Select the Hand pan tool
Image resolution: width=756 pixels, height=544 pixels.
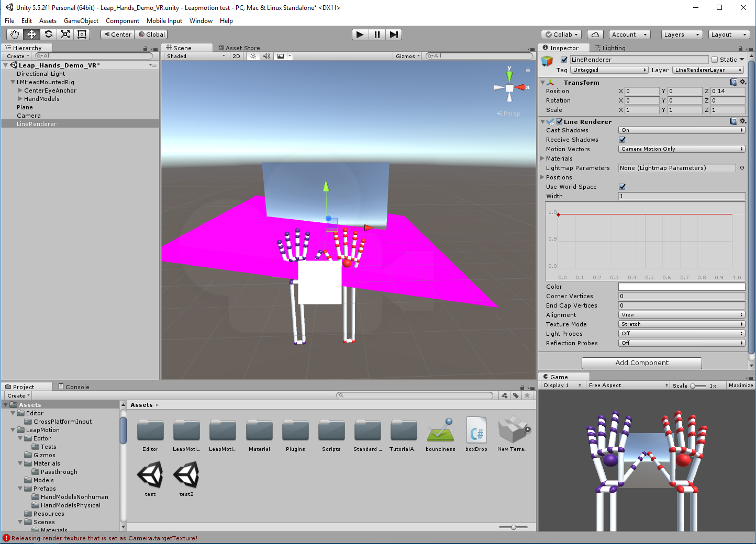click(14, 34)
